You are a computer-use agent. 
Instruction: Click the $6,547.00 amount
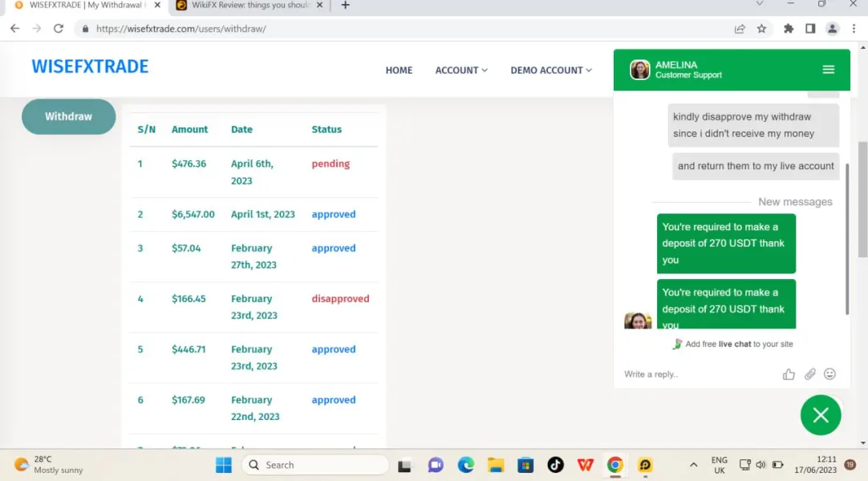[193, 215]
